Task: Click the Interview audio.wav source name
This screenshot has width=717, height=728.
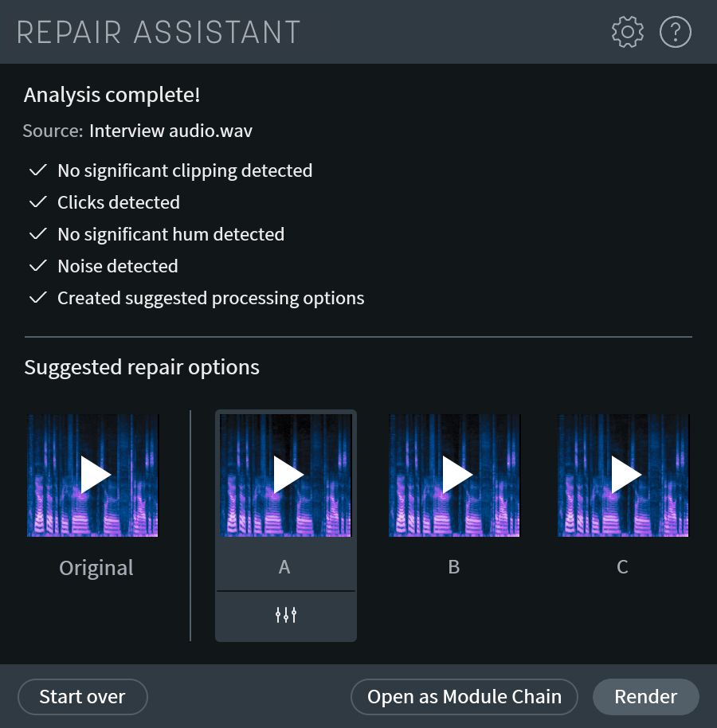Action: [x=171, y=131]
